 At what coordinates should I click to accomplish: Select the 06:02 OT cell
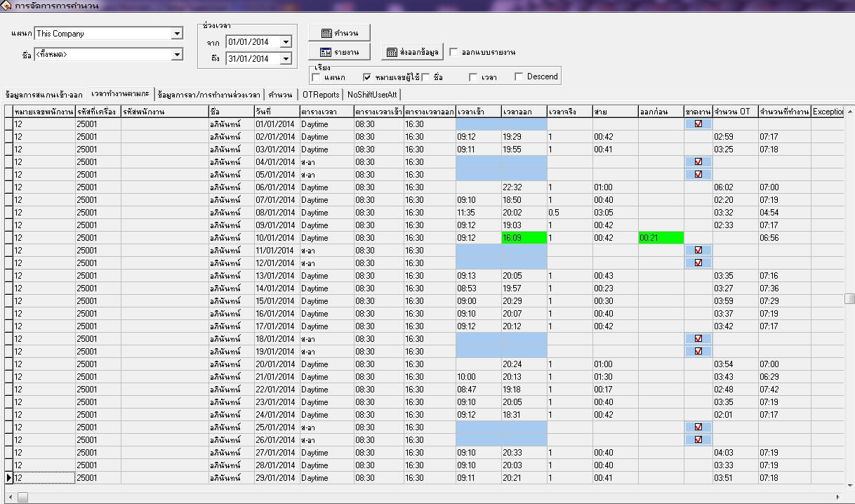[x=735, y=187]
